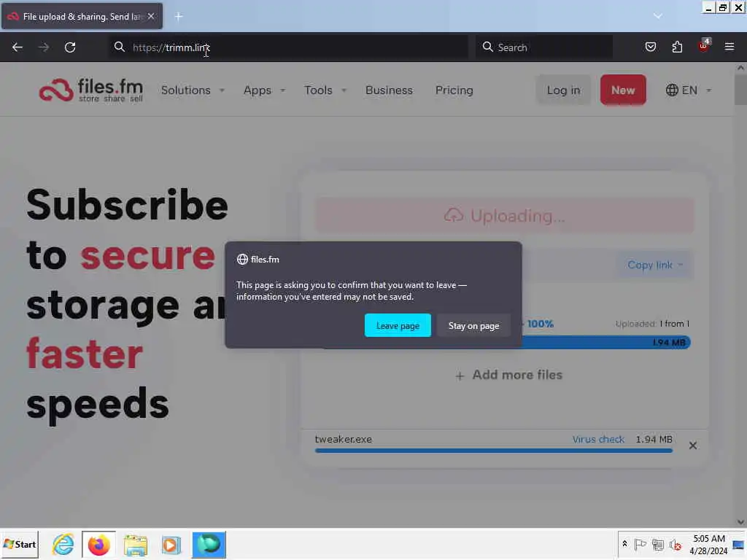Image resolution: width=747 pixels, height=560 pixels.
Task: Open the EN language dropdown
Action: pyautogui.click(x=689, y=90)
